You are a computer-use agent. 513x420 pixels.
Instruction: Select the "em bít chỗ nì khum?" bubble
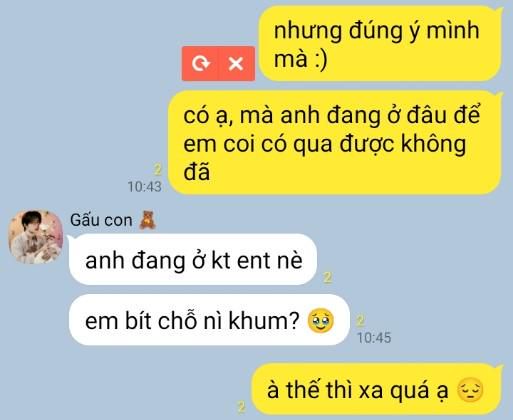209,320
